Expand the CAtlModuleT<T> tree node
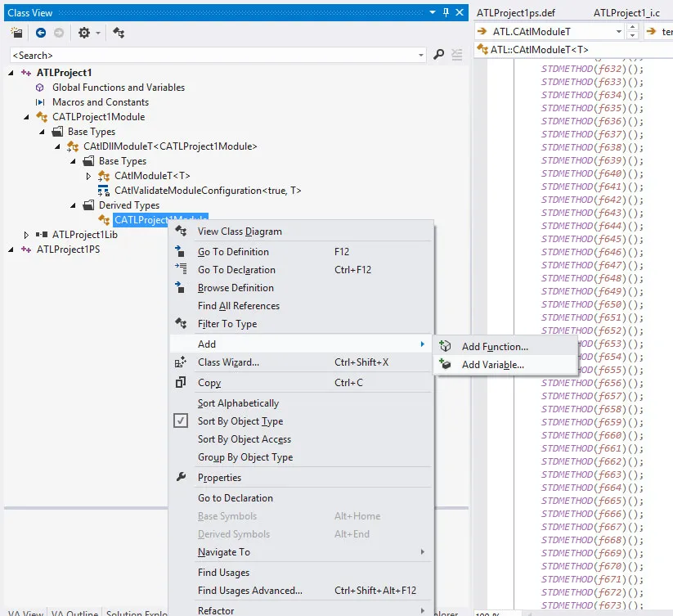This screenshot has height=616, width=673. coord(88,176)
